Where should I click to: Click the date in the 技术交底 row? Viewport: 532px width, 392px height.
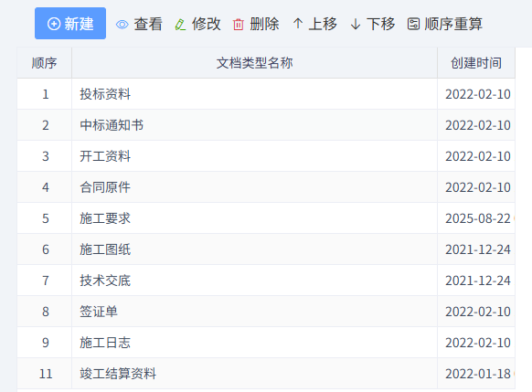pos(478,281)
